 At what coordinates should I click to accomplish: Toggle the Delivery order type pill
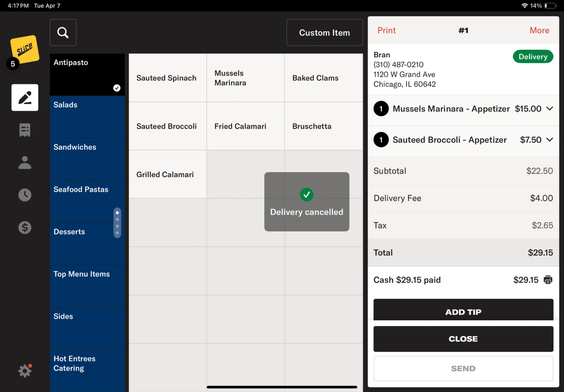click(533, 56)
